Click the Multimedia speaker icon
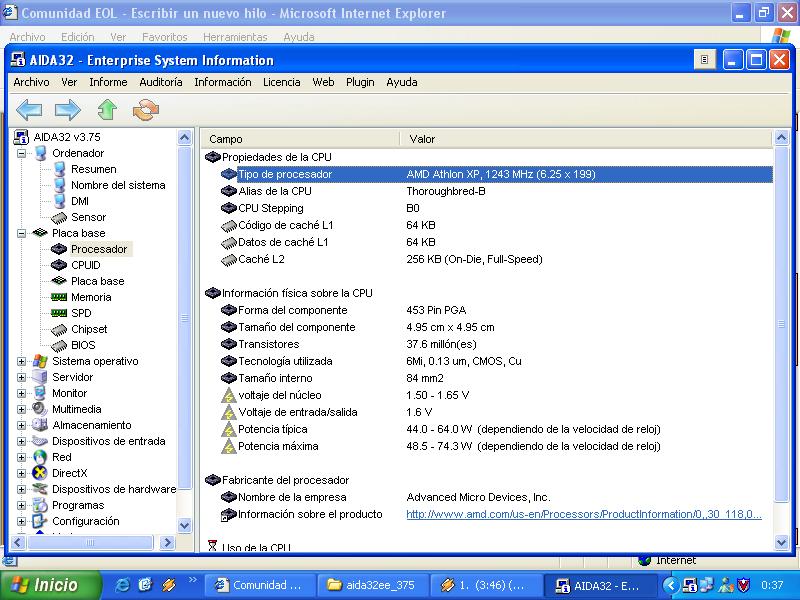 [x=40, y=409]
